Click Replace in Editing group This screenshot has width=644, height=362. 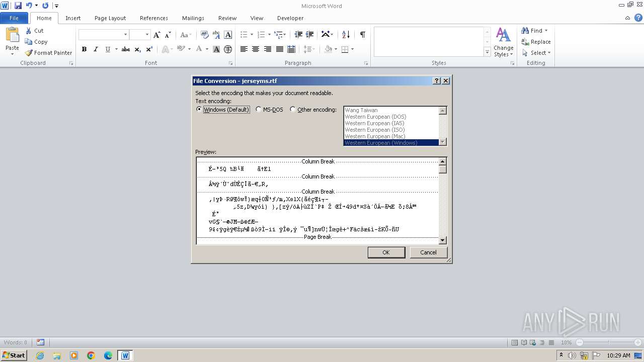[536, 42]
